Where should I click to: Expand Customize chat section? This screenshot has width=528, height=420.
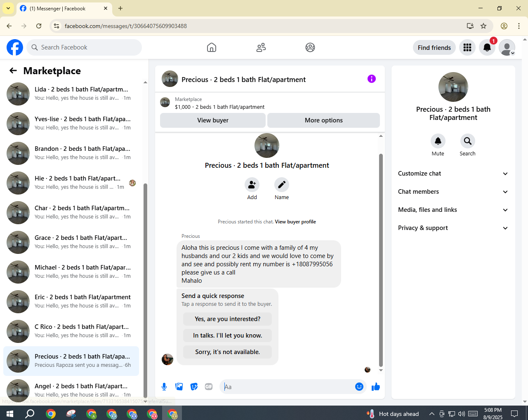coord(453,174)
